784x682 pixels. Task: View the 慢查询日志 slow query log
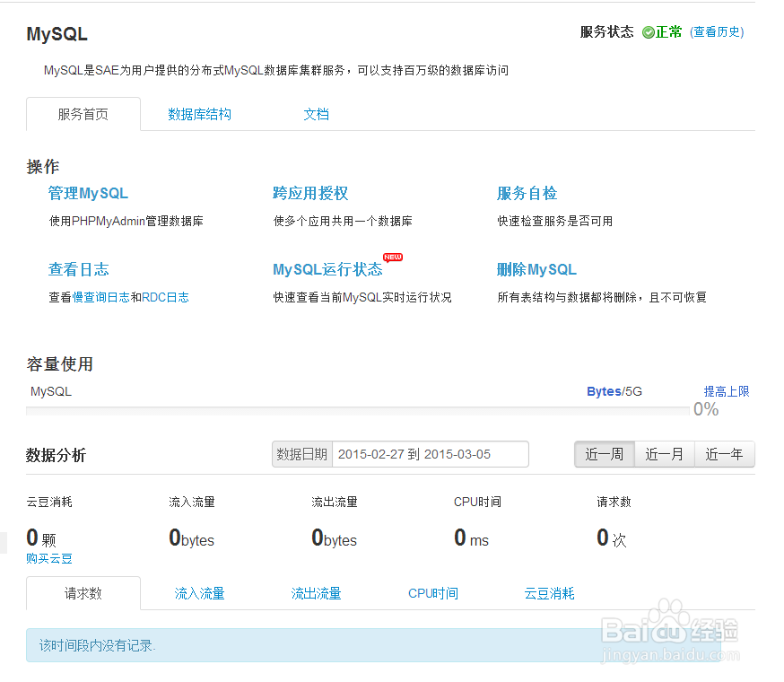pos(101,297)
